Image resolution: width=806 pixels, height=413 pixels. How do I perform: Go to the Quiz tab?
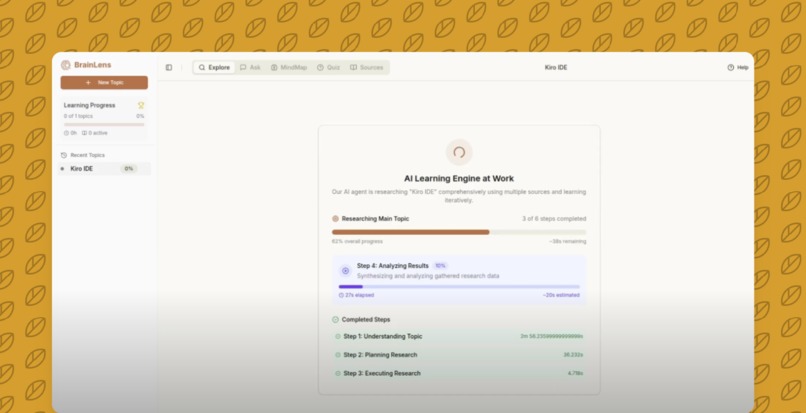click(328, 67)
